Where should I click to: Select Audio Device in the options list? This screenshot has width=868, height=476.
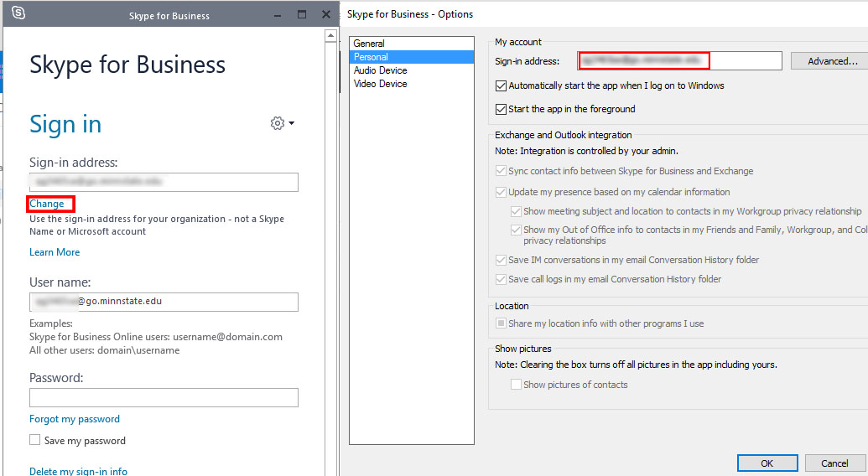pos(380,70)
